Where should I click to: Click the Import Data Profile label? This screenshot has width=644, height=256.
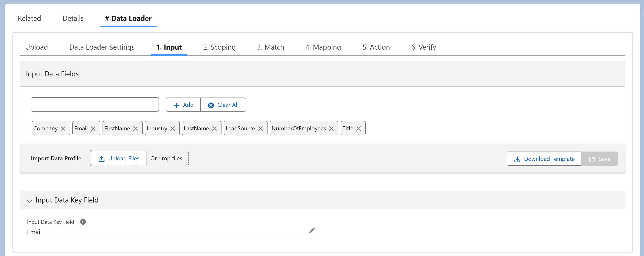(x=57, y=158)
